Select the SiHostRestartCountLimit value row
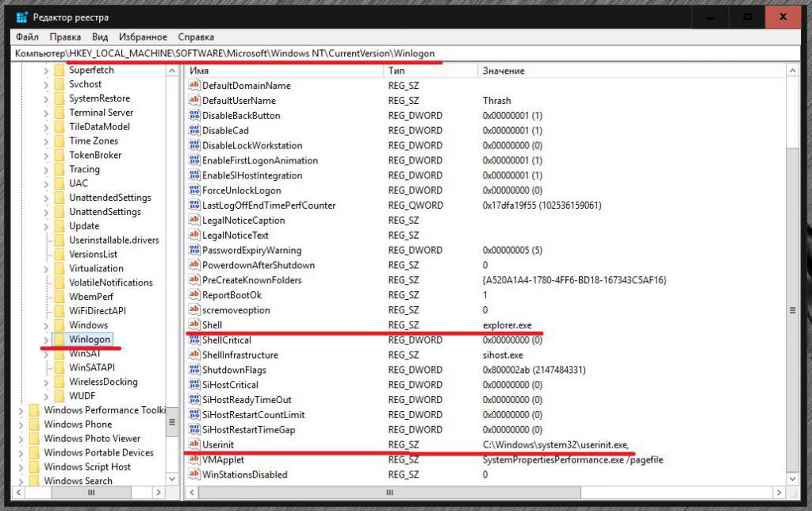812x511 pixels. click(x=485, y=415)
